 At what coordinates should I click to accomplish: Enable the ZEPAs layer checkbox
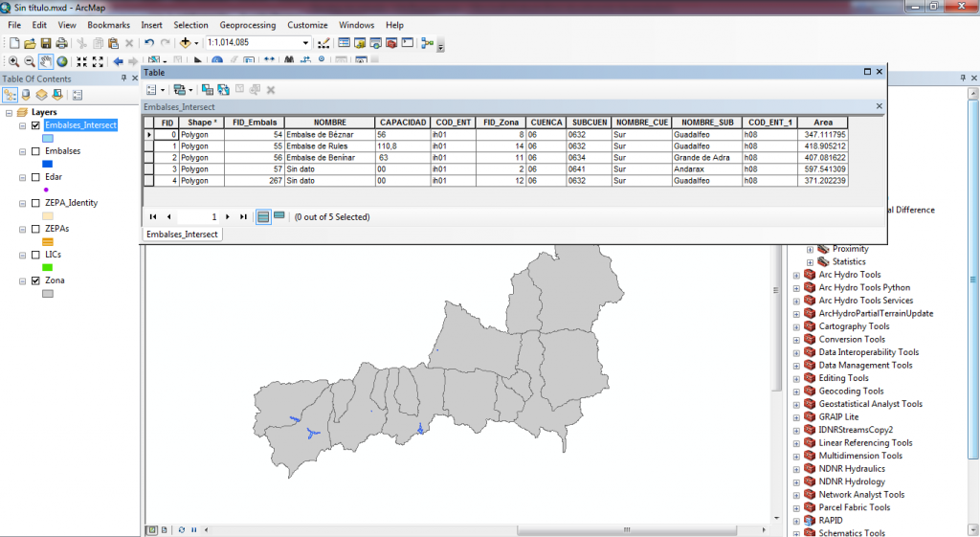click(35, 230)
